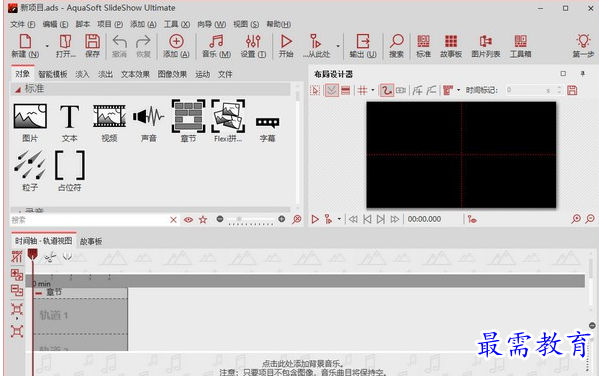Save time marker with disk icon
Screen dimensions: 599x376
[572, 91]
